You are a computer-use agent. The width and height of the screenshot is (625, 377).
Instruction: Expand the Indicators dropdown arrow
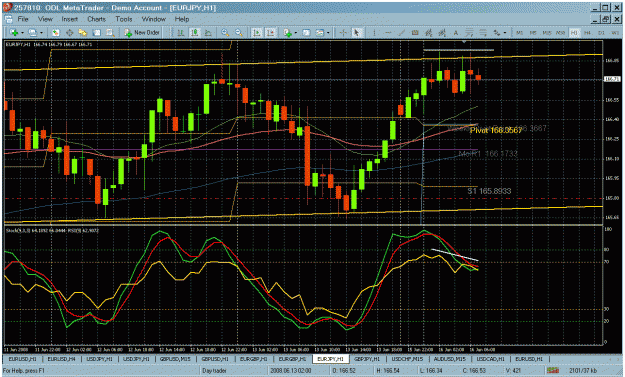tap(295, 33)
